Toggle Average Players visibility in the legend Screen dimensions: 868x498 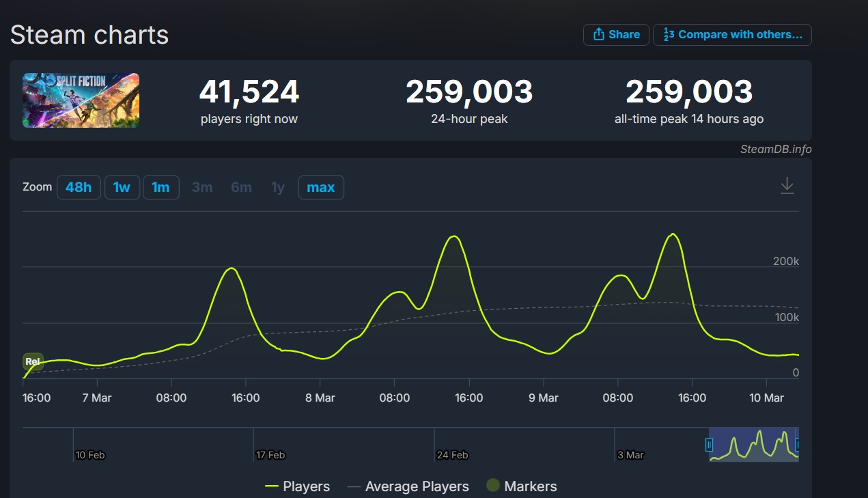pos(408,486)
